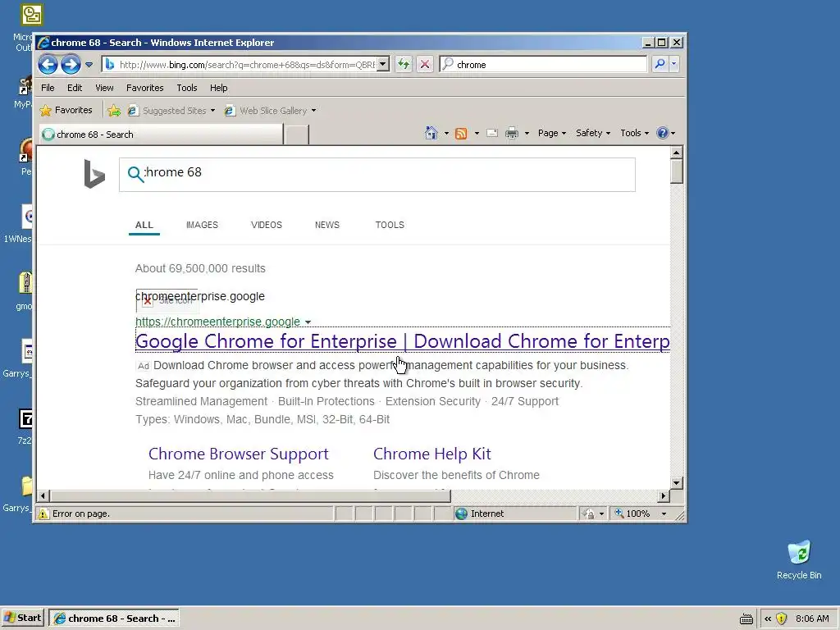Click the red Stop loading icon

point(425,65)
